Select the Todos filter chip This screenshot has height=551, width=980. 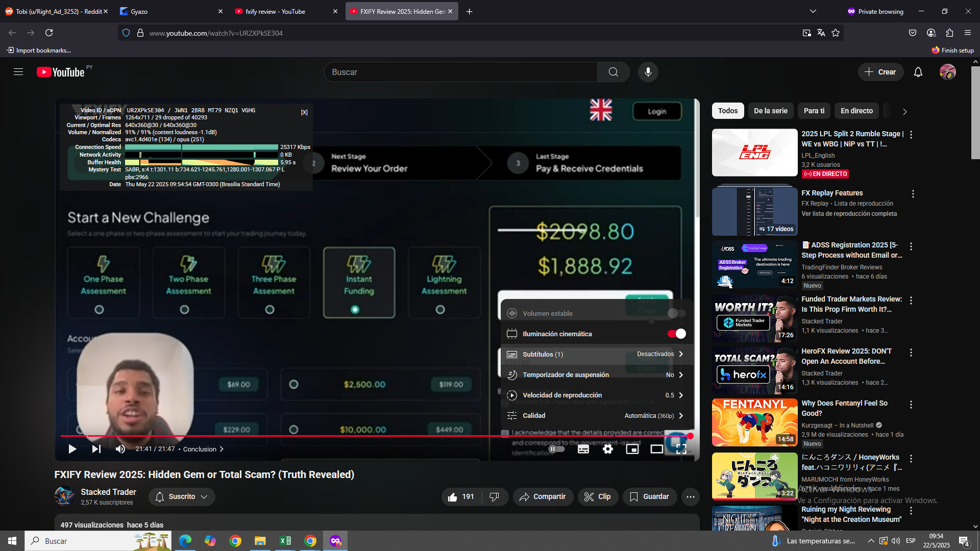[x=728, y=111]
